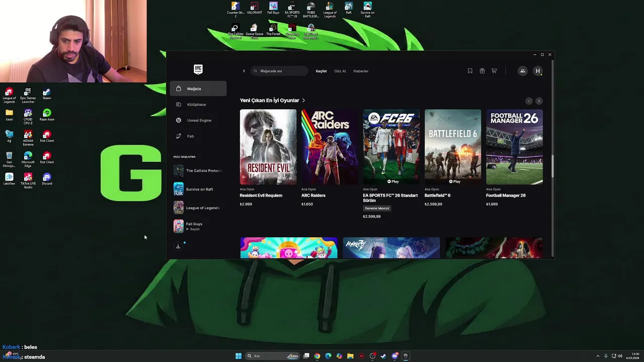Open CPUID CPU-Z desktop shortcut

tap(28, 117)
